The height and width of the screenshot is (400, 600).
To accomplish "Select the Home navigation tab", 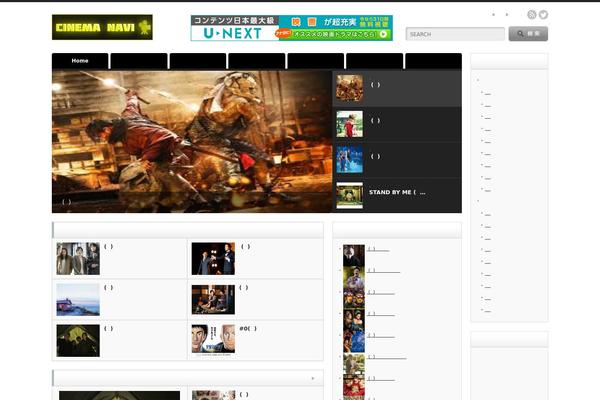I will pyautogui.click(x=80, y=61).
